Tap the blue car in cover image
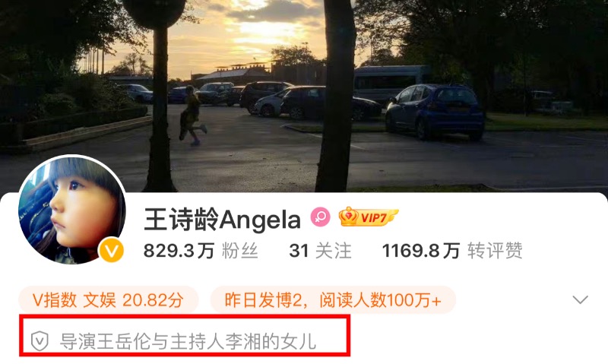The height and width of the screenshot is (364, 608). (435, 111)
